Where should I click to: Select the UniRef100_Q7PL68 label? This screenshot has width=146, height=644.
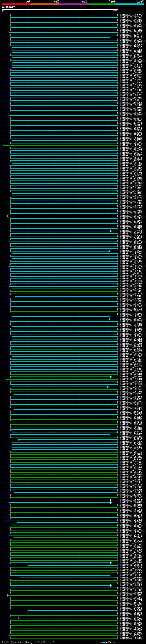pos(131,359)
